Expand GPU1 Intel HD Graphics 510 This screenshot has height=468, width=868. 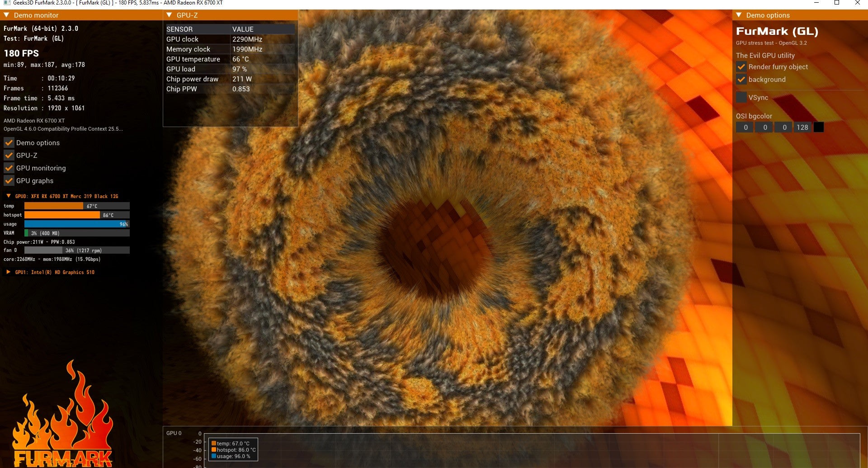9,272
